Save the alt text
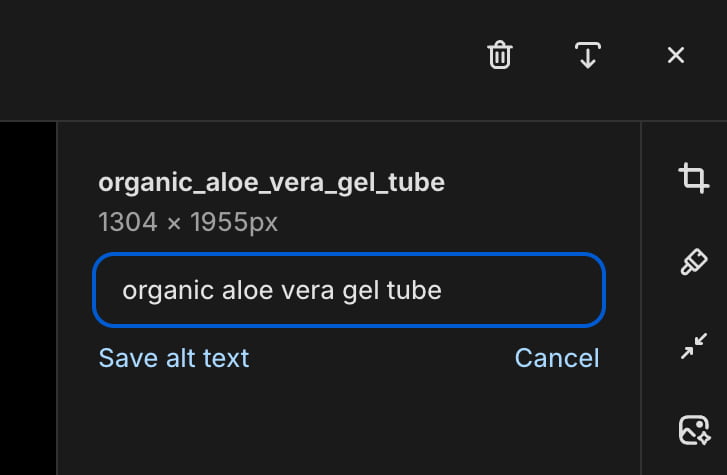The width and height of the screenshot is (727, 475). point(174,358)
